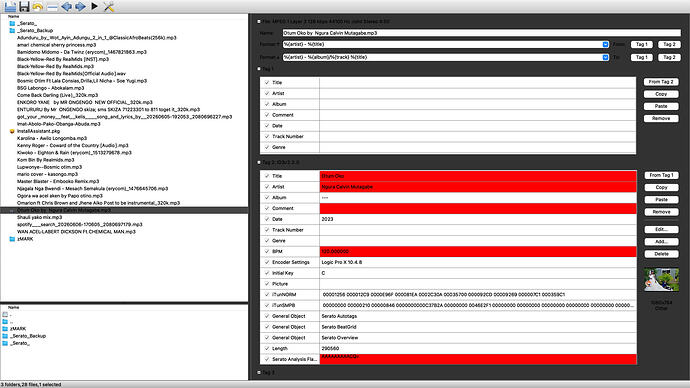Click the From Tag 1 button

[x=661, y=175]
